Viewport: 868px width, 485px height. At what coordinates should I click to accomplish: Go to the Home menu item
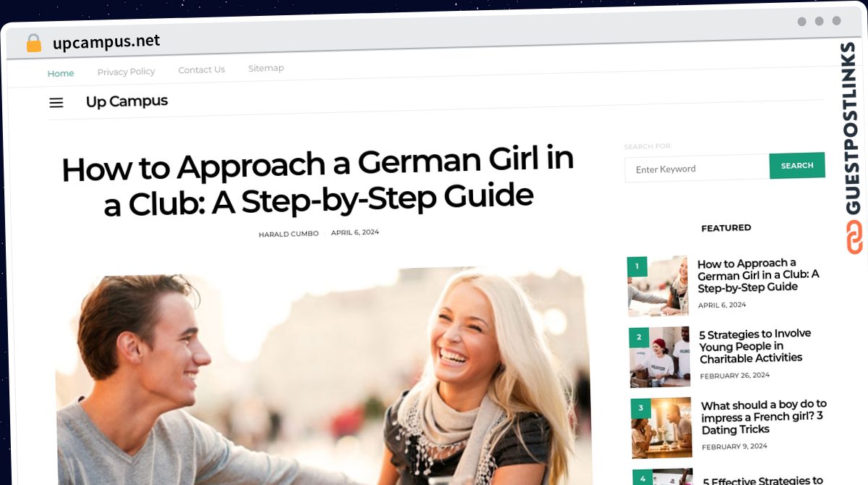coord(61,73)
